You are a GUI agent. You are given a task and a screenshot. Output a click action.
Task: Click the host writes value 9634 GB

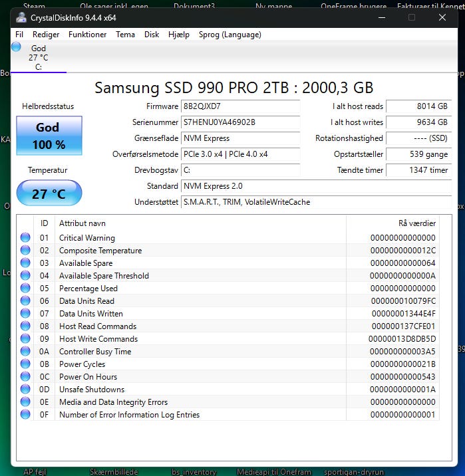tap(419, 122)
